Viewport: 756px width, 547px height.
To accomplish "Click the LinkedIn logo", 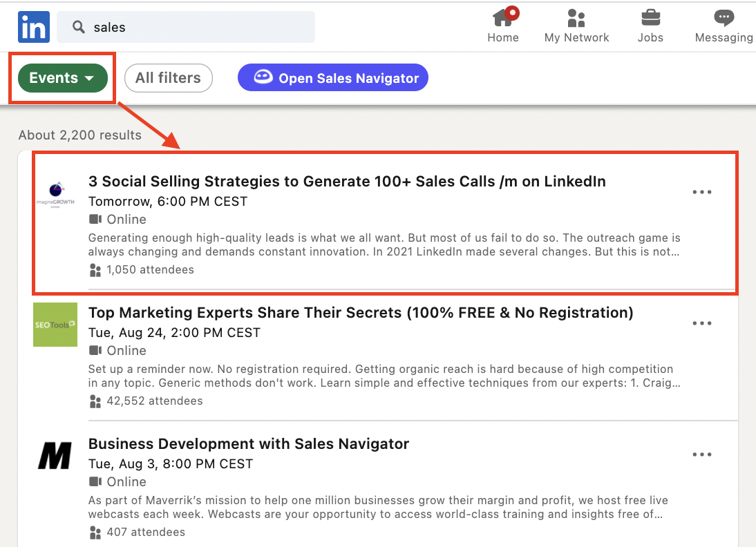I will point(34,27).
